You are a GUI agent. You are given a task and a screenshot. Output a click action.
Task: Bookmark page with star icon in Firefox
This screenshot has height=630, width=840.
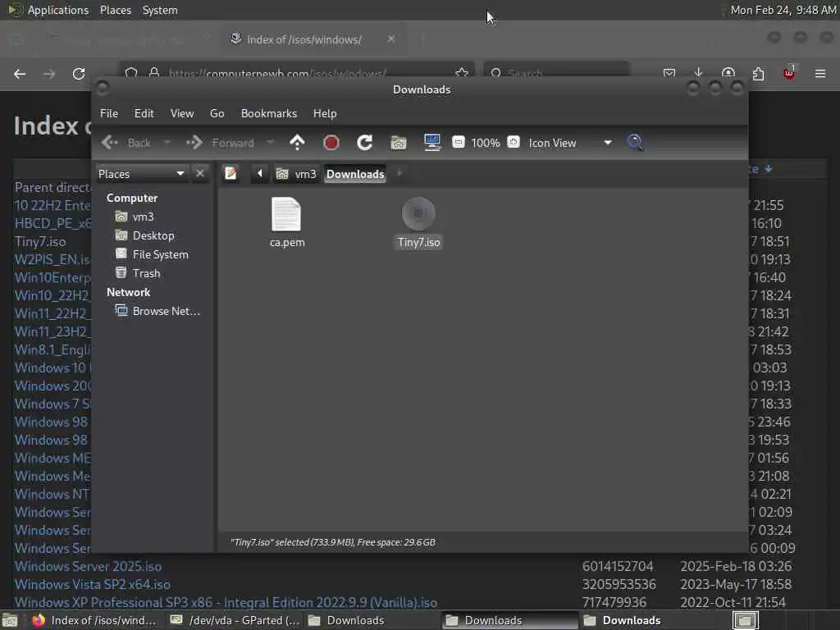462,73
